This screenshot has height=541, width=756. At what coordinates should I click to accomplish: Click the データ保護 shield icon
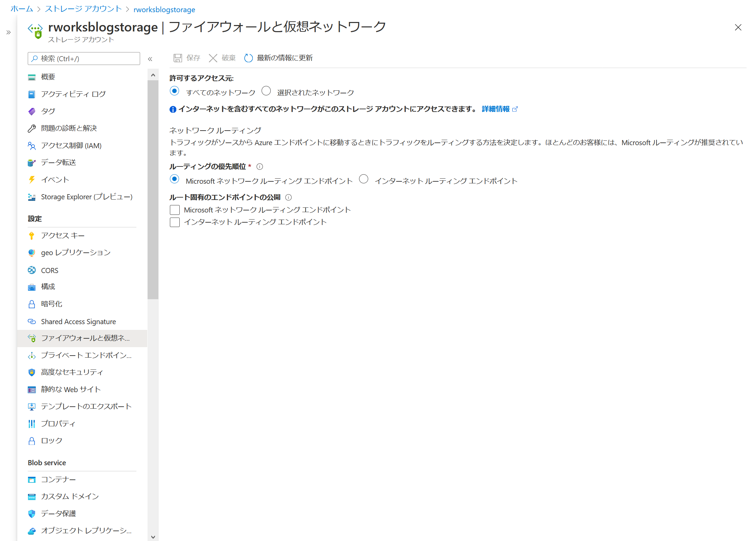pos(32,514)
